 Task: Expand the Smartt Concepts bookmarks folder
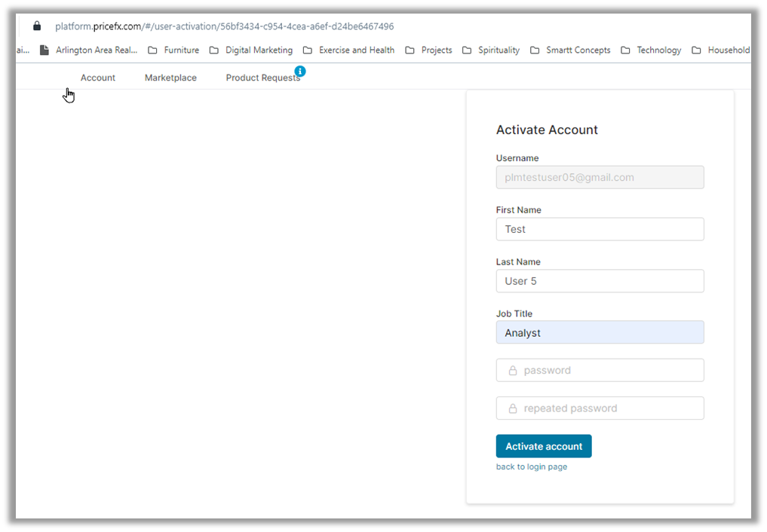[x=570, y=50]
